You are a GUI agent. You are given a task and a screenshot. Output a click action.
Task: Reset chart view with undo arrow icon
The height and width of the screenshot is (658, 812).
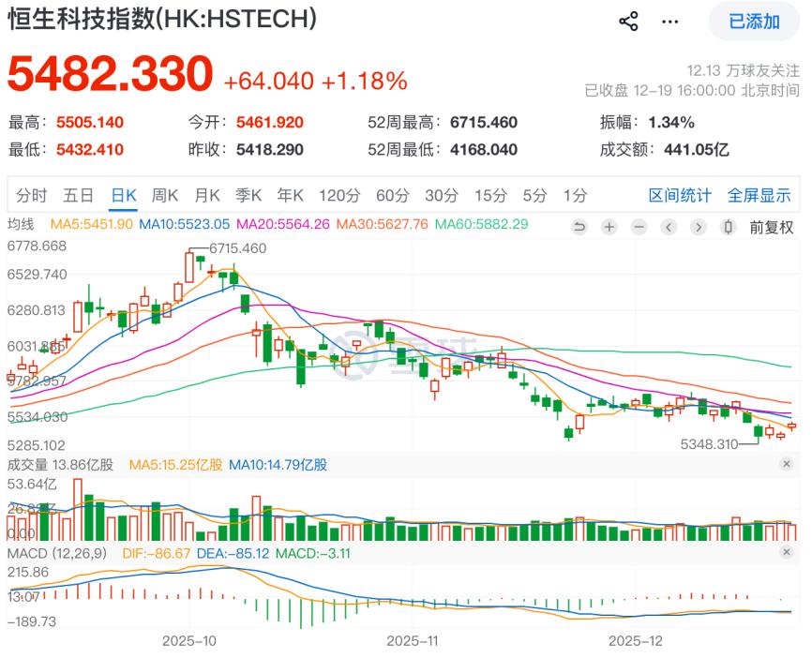[x=580, y=227]
